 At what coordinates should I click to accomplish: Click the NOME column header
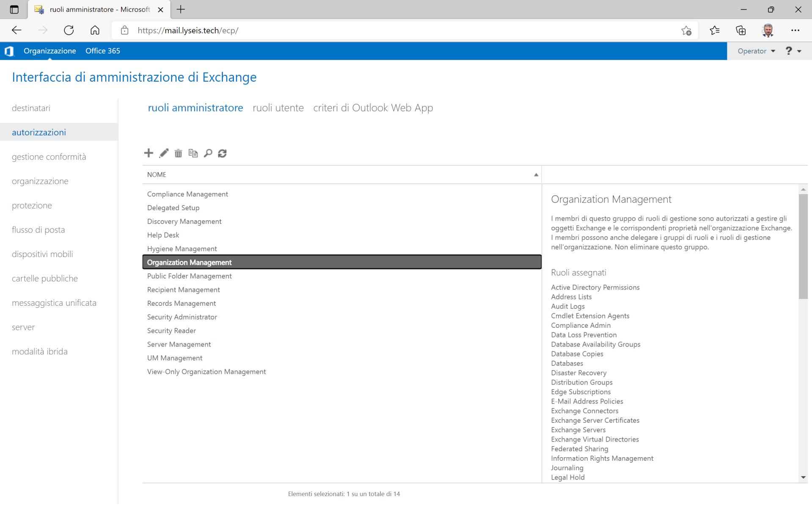[x=342, y=175]
